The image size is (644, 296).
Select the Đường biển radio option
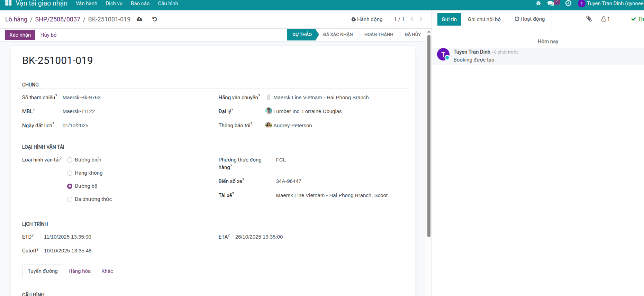pyautogui.click(x=70, y=160)
